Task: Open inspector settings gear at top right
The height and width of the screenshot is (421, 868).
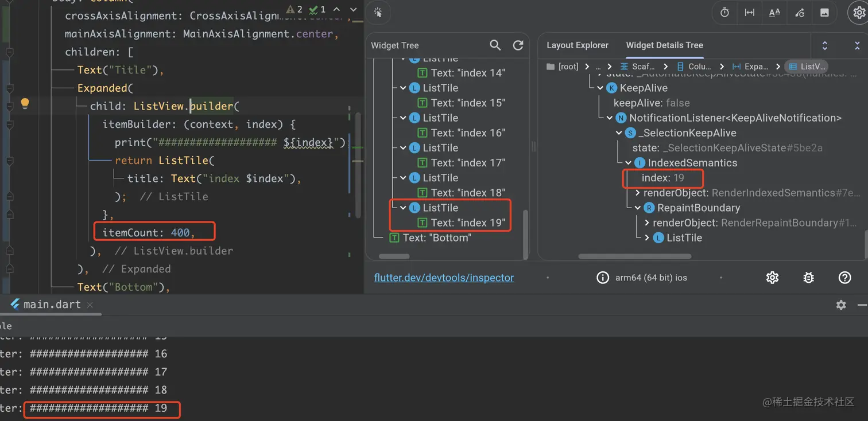Action: pos(859,13)
